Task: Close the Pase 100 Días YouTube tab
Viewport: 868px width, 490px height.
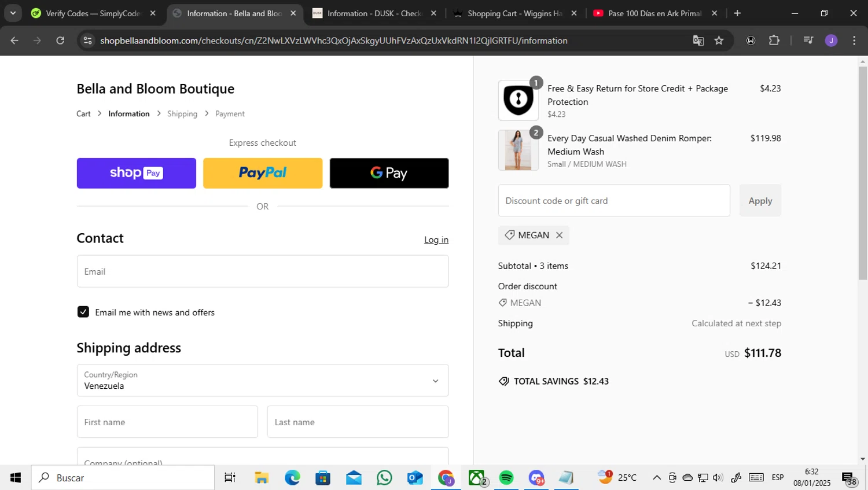Action: [x=714, y=13]
